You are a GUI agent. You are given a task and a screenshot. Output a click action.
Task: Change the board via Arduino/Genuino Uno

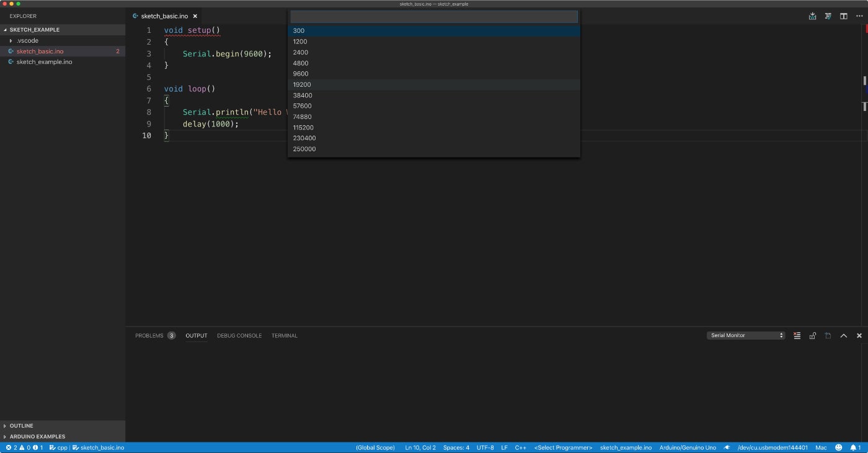[688, 447]
